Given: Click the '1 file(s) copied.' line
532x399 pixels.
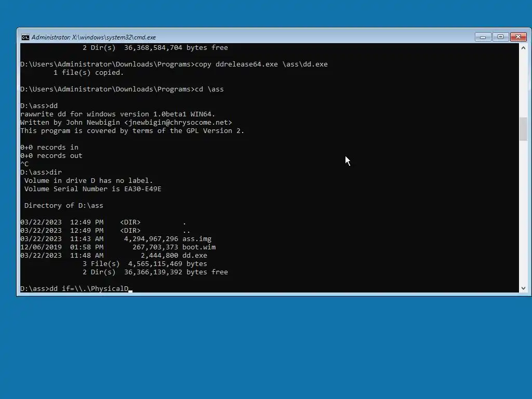Looking at the screenshot, I should pyautogui.click(x=88, y=73).
